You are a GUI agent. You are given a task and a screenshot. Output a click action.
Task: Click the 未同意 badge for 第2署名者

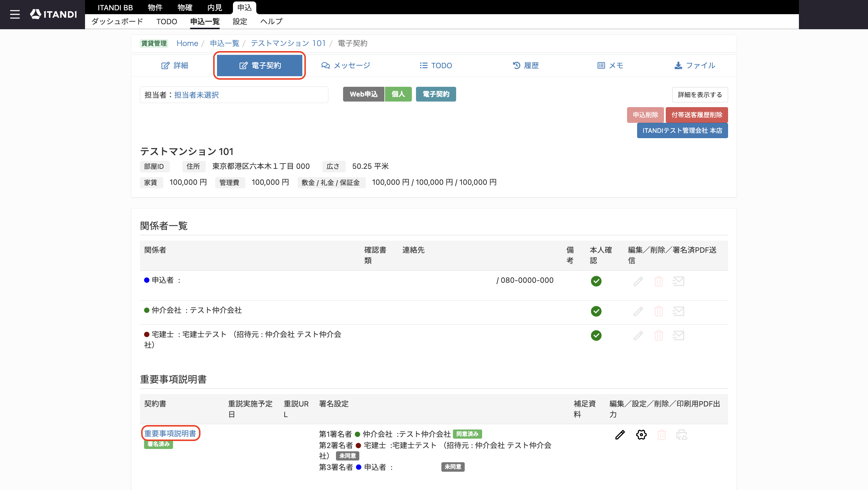[347, 456]
